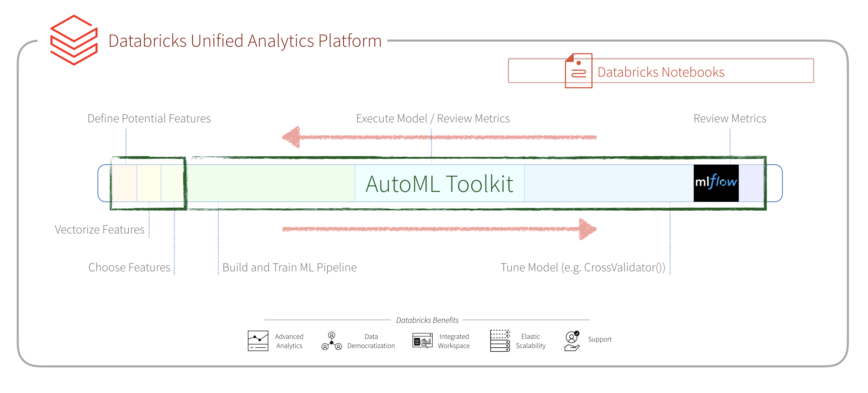Image resolution: width=868 pixels, height=393 pixels.
Task: Click the Databricks Notebooks label
Action: tap(661, 72)
